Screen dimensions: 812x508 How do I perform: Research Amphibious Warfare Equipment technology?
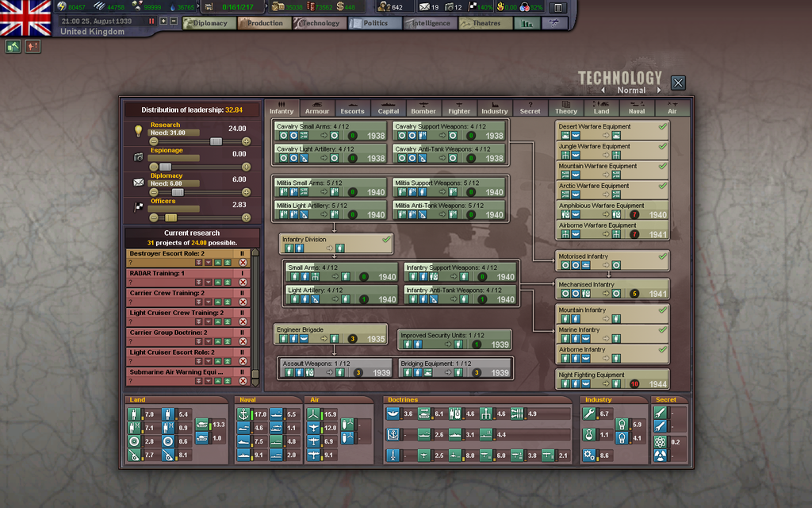coord(612,210)
